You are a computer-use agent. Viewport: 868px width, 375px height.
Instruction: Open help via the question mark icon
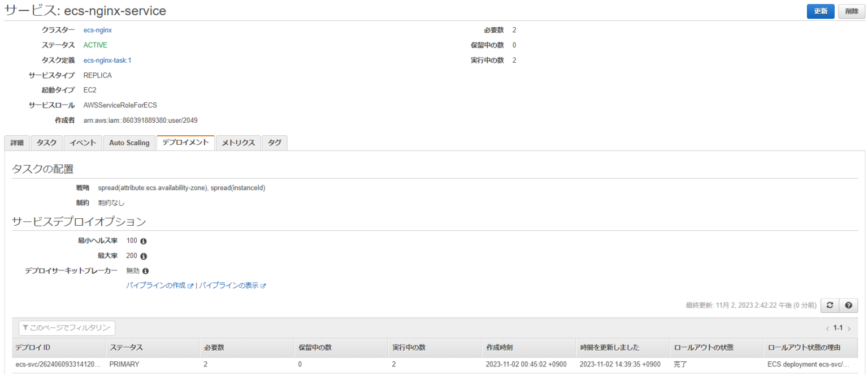click(x=848, y=305)
